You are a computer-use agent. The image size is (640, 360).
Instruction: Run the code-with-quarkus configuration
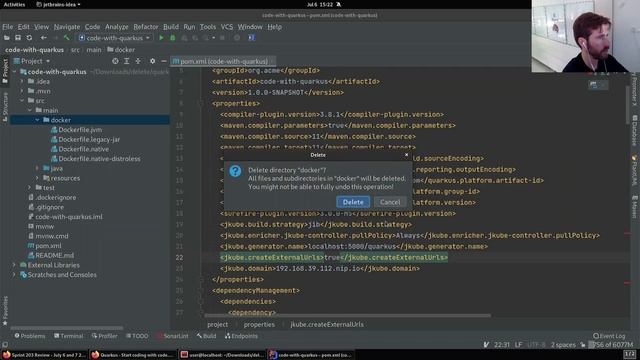pyautogui.click(x=161, y=38)
